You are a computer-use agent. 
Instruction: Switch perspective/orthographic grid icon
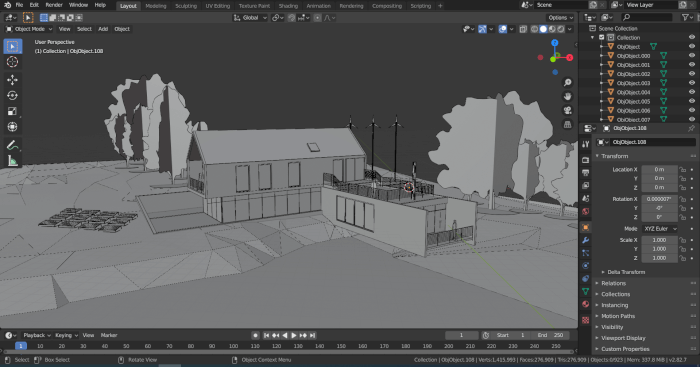567,125
